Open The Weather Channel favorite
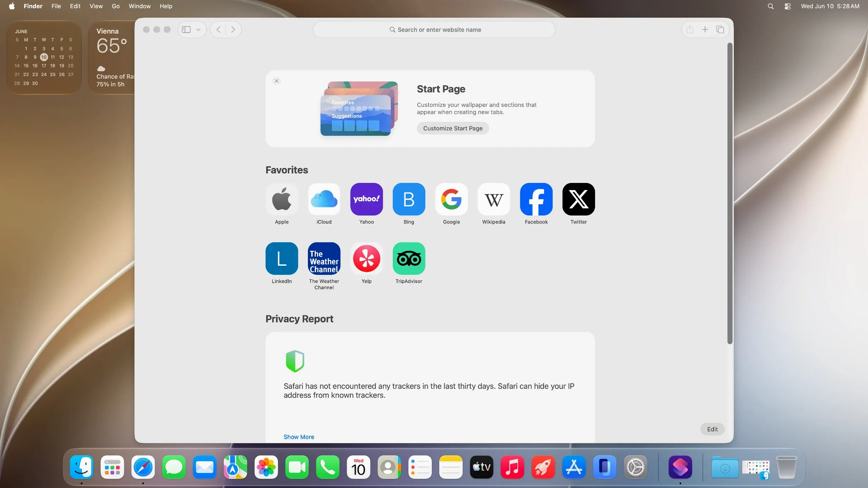The height and width of the screenshot is (488, 868). [324, 259]
